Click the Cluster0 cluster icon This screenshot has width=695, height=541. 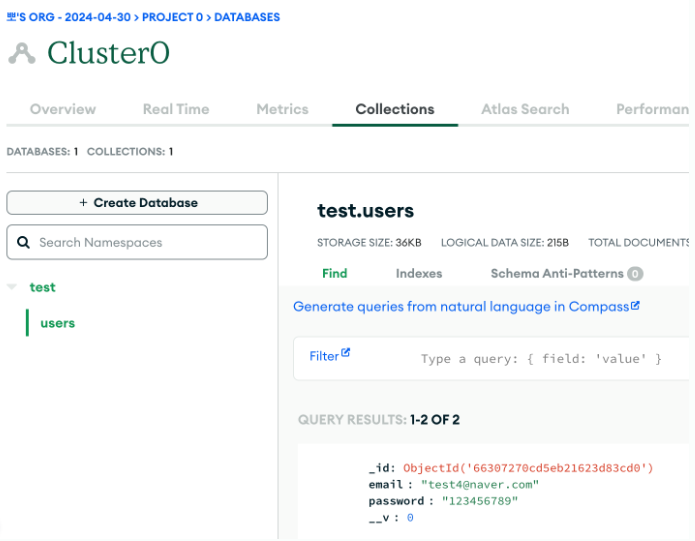(22, 53)
